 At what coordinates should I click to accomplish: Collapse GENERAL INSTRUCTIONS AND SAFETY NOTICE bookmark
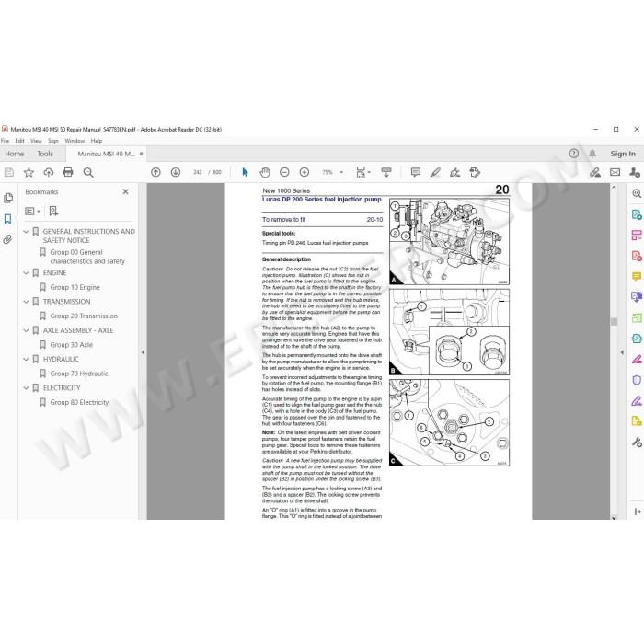tap(27, 232)
